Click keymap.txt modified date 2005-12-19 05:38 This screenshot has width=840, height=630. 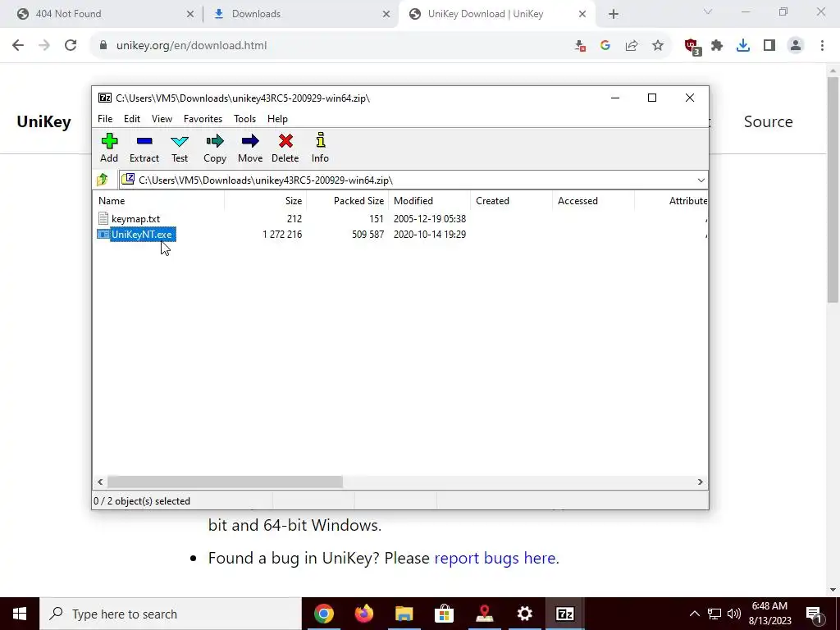[x=430, y=218]
